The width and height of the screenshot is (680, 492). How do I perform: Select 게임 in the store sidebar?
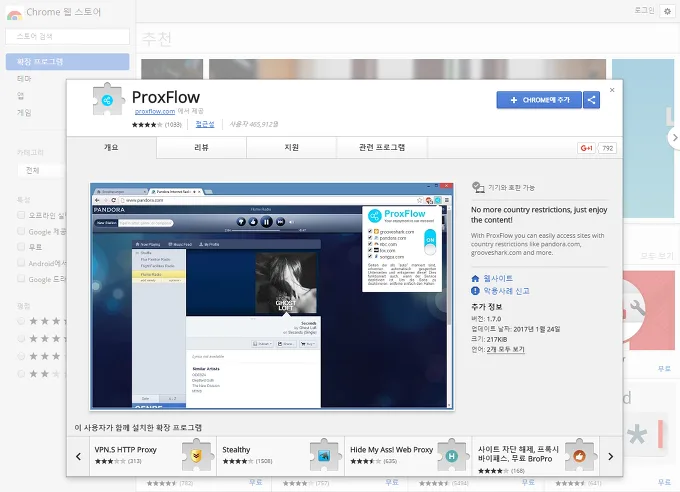[x=24, y=112]
